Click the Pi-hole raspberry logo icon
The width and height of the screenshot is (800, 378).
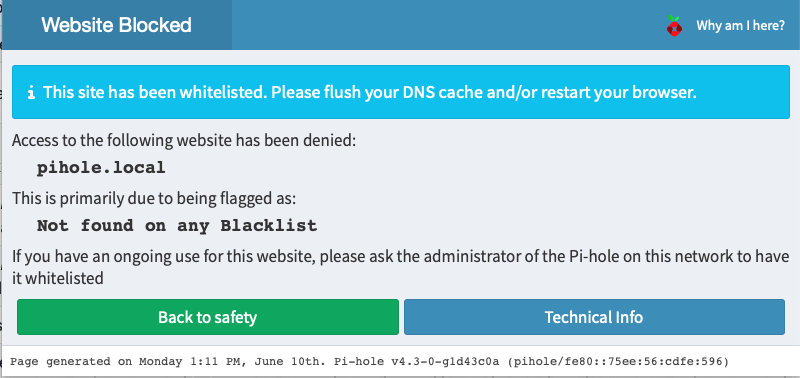(674, 26)
